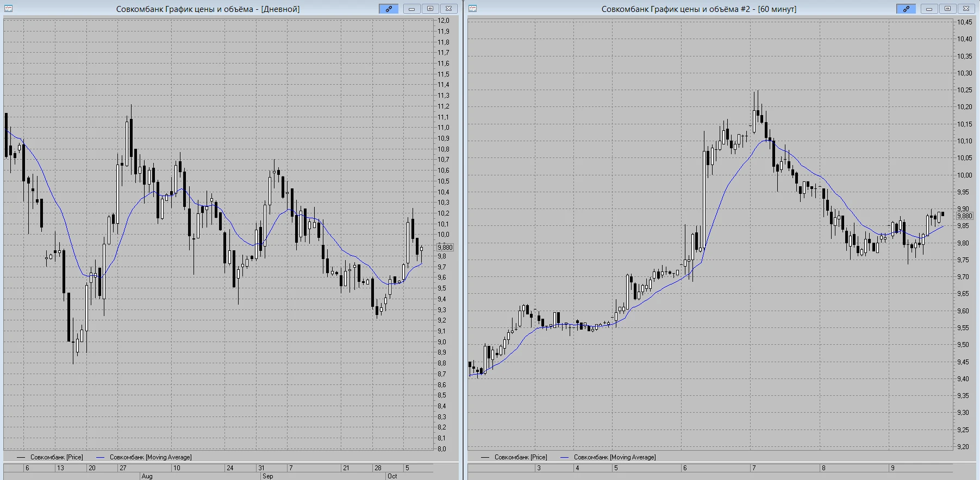Click the Sep month label on the daily time axis
The image size is (980, 480).
267,476
